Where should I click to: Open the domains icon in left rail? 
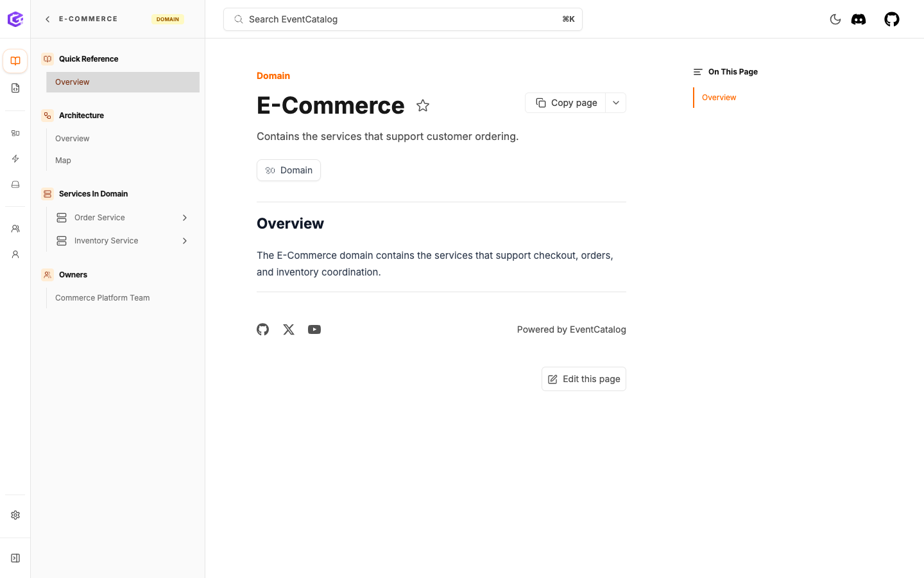click(15, 133)
